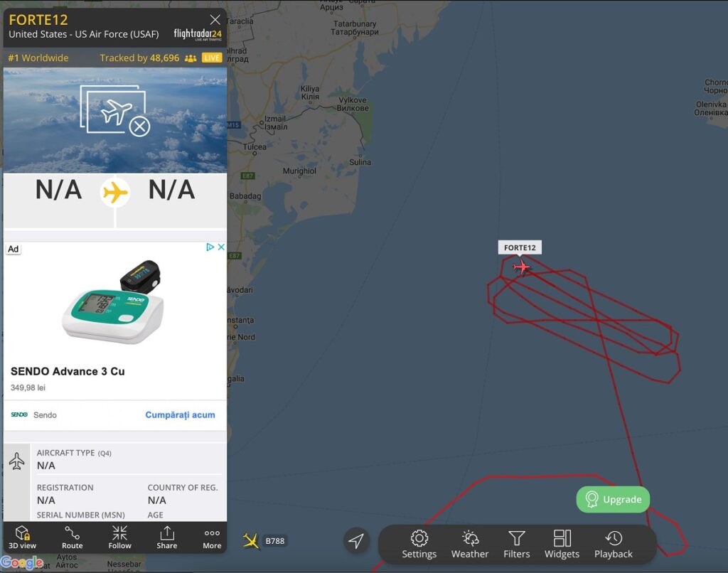Image resolution: width=728 pixels, height=573 pixels.
Task: Click the green Upgrade button
Action: 613,500
